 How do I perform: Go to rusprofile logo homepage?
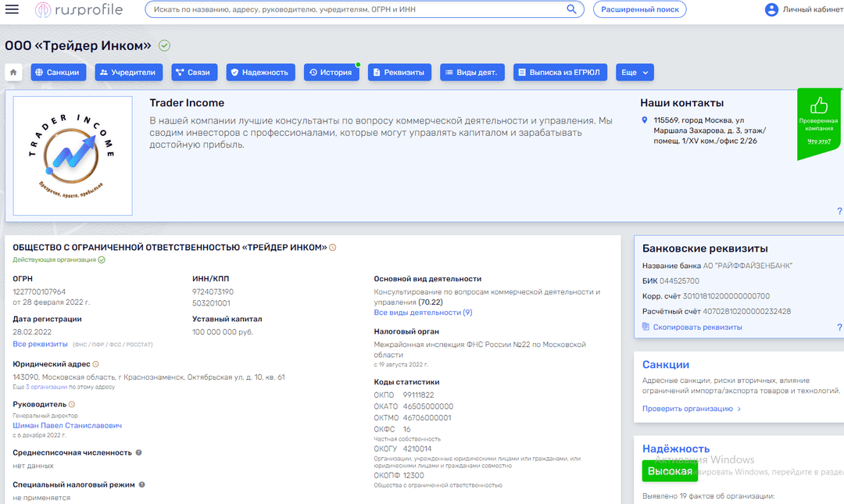[x=79, y=9]
